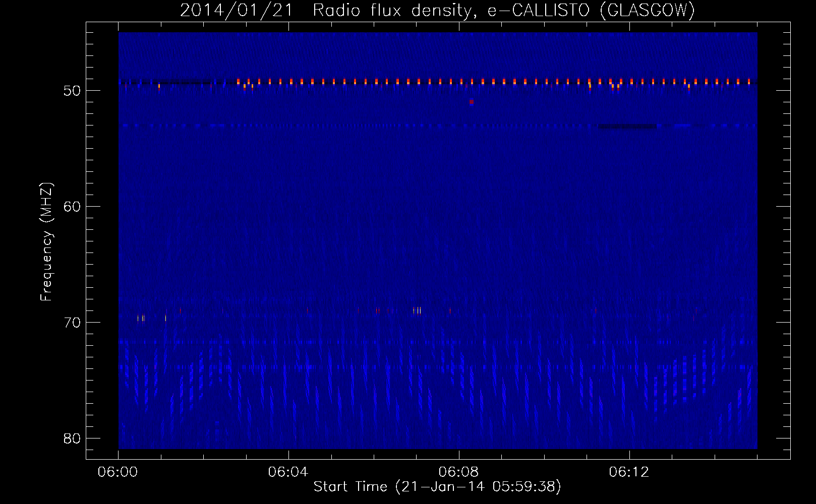This screenshot has width=816, height=504.
Task: Click the isolated red spot near 51 MHz
Action: click(472, 102)
